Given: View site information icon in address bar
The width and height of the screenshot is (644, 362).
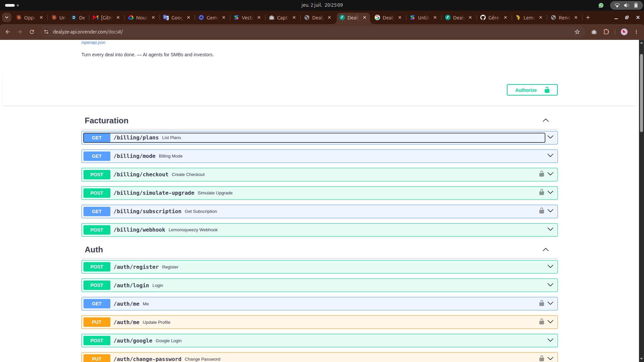Looking at the screenshot, I should tap(46, 32).
